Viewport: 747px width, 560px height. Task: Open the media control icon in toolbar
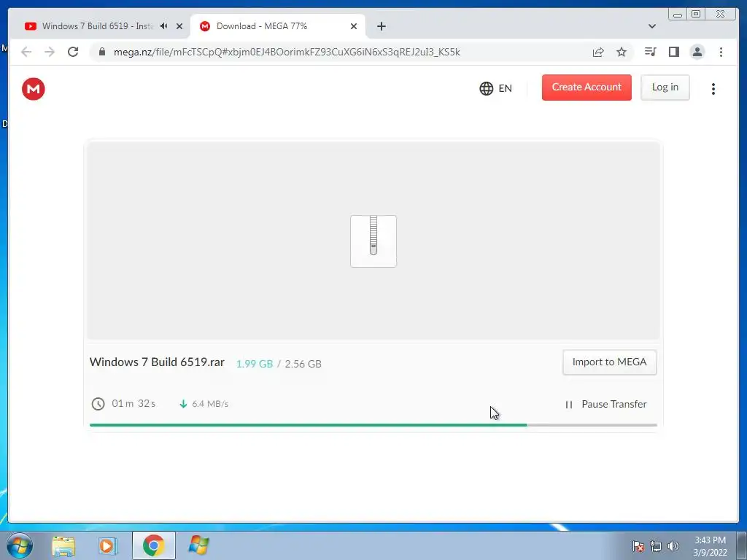tap(650, 52)
